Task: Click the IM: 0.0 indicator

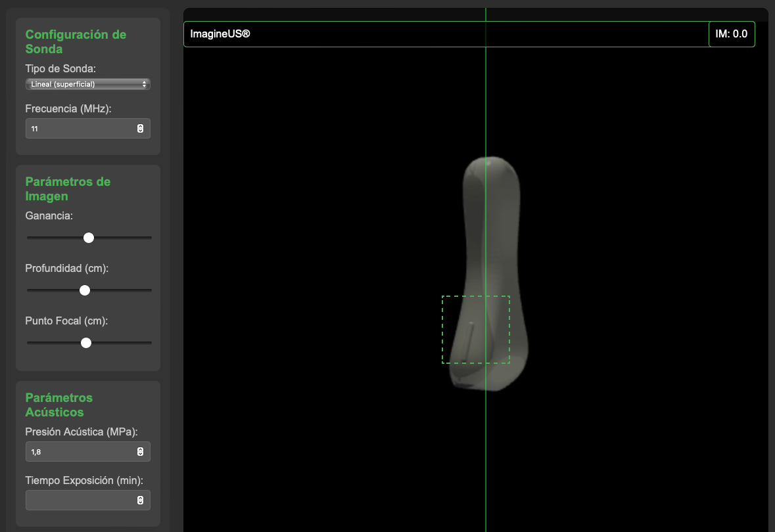Action: click(x=731, y=34)
